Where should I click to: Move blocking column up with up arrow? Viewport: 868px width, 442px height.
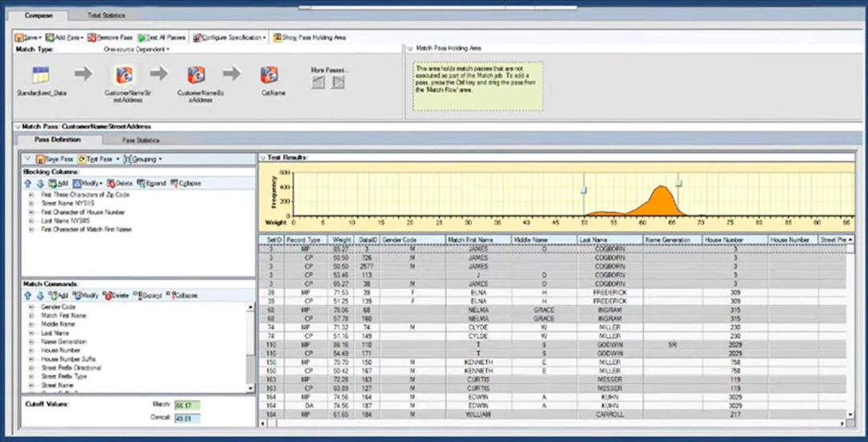27,183
